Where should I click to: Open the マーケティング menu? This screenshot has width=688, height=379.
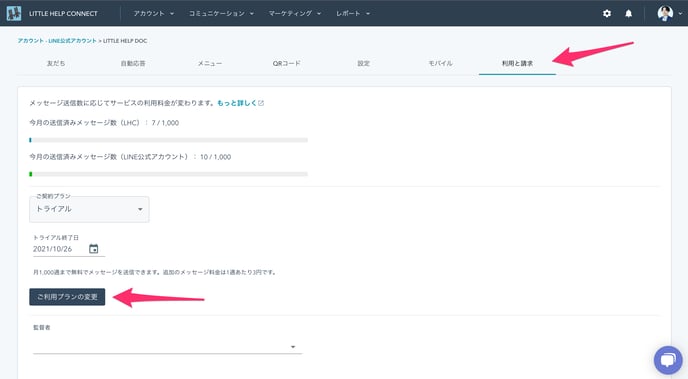(294, 13)
